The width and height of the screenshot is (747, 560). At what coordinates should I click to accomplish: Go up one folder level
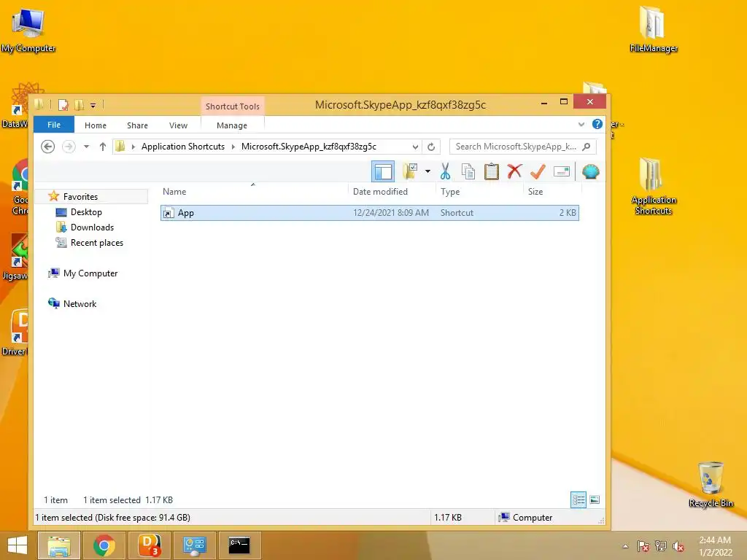102,147
